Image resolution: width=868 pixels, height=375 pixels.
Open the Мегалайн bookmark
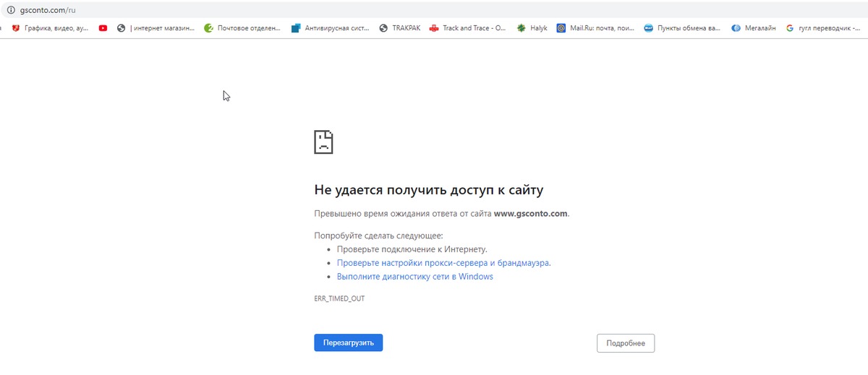pyautogui.click(x=754, y=28)
